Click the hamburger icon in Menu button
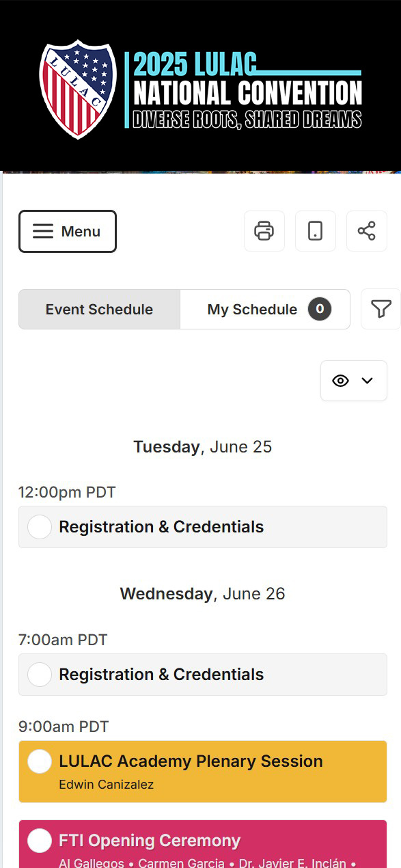Screen dimensions: 401x868 (43, 232)
